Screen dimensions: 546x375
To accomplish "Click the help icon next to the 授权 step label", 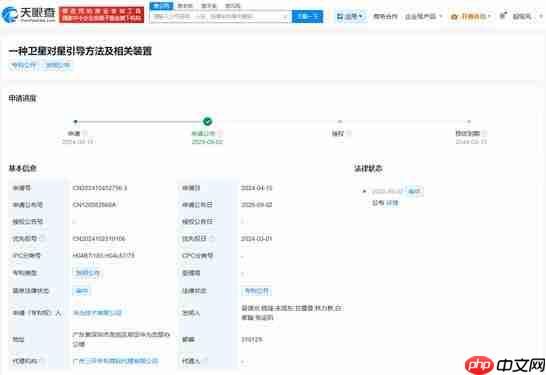I will pos(349,133).
